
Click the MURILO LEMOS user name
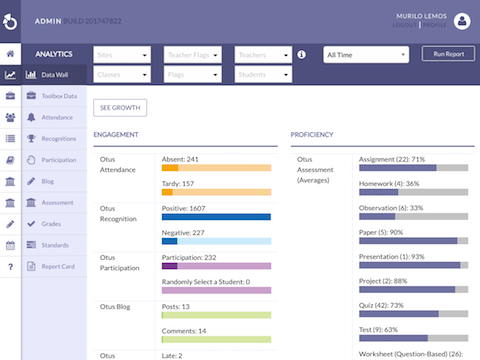421,16
